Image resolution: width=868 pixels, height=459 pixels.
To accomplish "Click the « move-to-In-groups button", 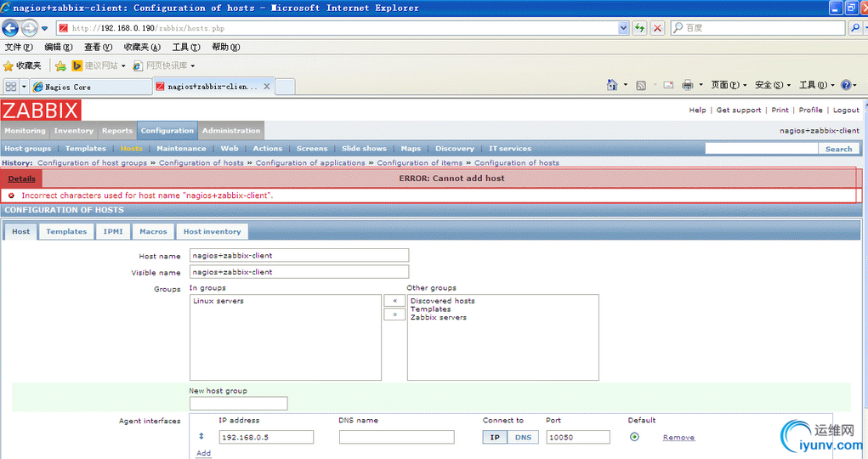I will 394,301.
